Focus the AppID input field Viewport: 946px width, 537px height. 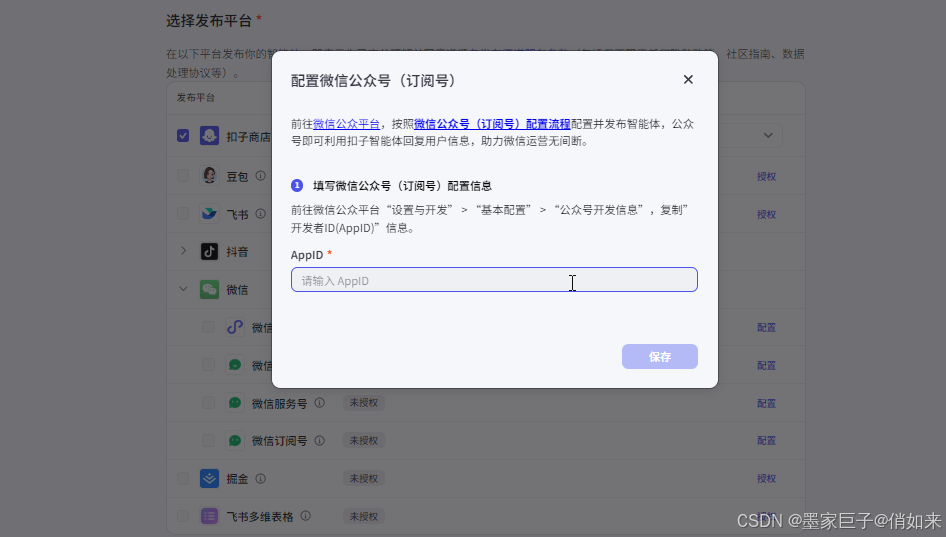pos(494,280)
